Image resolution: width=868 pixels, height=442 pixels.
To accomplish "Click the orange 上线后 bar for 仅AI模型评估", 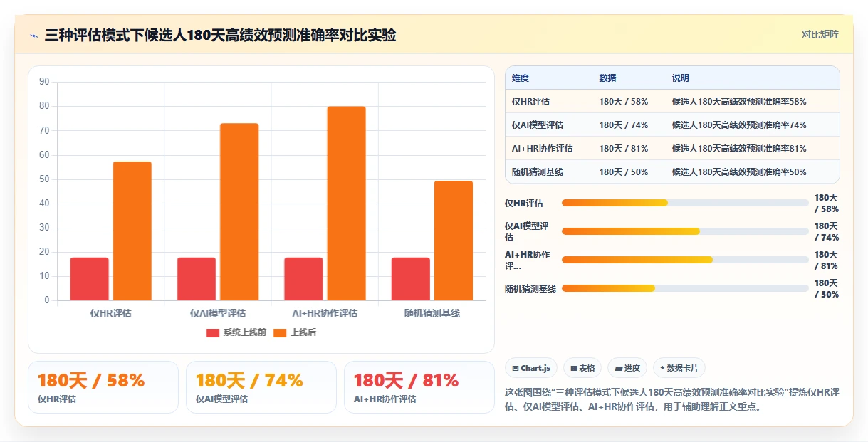I will pos(239,212).
